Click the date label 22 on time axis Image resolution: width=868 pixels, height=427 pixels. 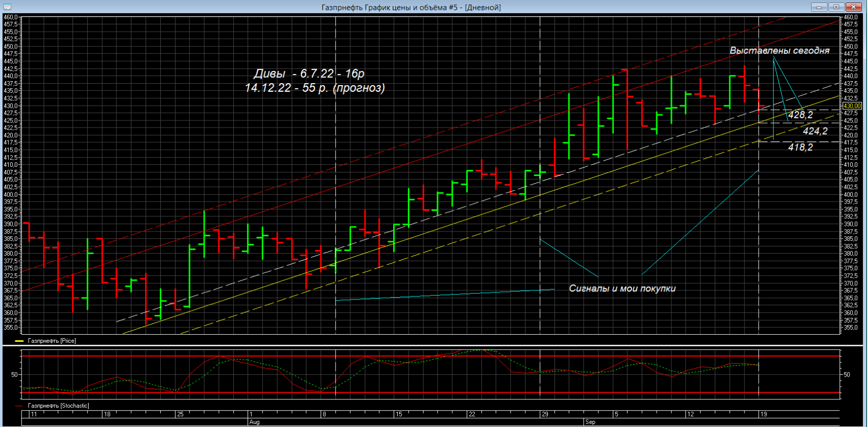pyautogui.click(x=472, y=414)
